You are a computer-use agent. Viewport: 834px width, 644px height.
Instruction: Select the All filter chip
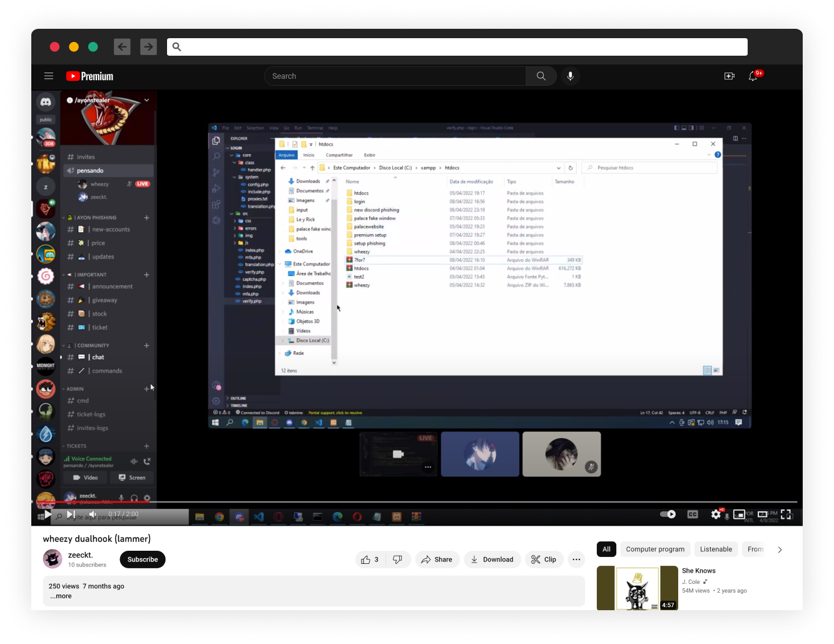pyautogui.click(x=606, y=549)
